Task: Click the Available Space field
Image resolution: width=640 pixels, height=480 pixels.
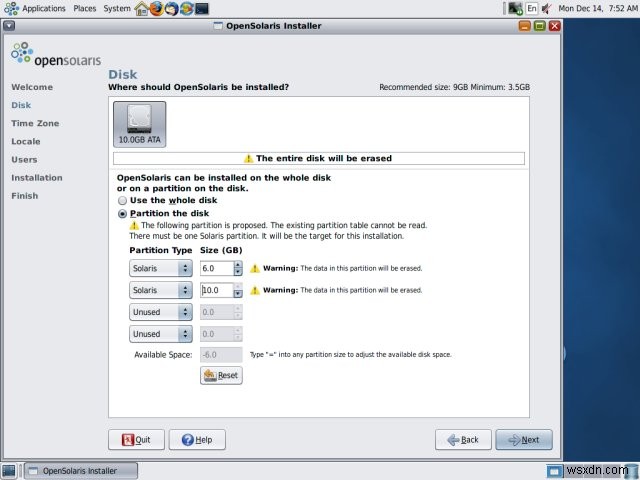Action: coord(221,355)
